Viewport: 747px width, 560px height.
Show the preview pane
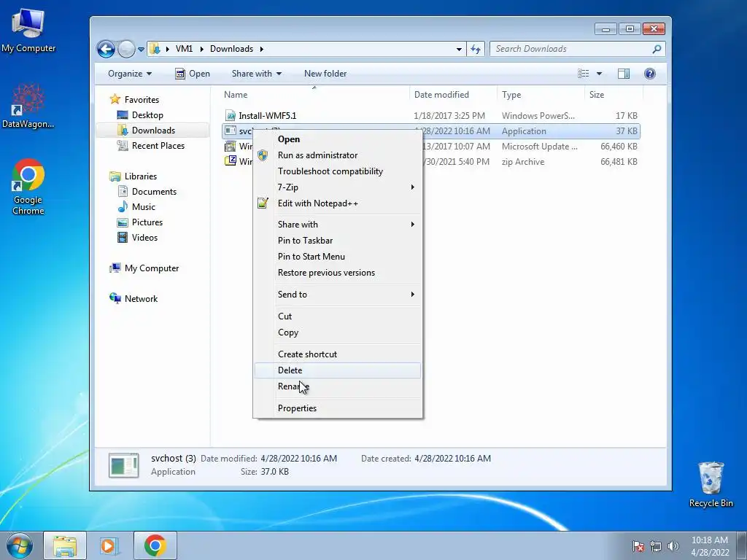(x=623, y=74)
